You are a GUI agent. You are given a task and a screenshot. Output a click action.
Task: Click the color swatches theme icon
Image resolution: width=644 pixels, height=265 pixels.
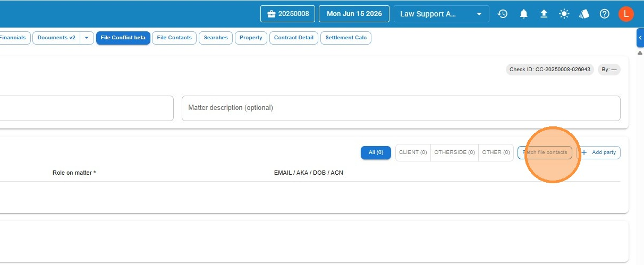pyautogui.click(x=584, y=14)
